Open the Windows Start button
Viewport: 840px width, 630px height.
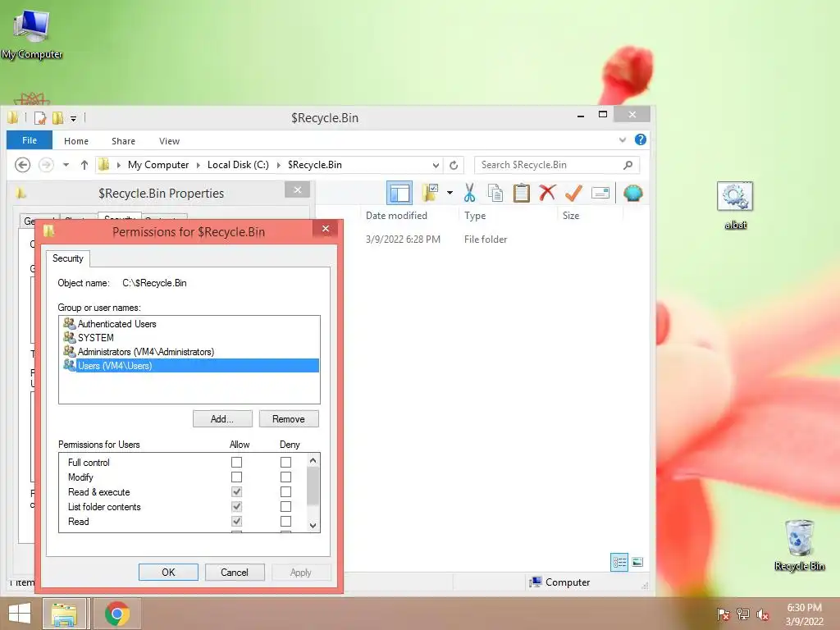pos(20,614)
